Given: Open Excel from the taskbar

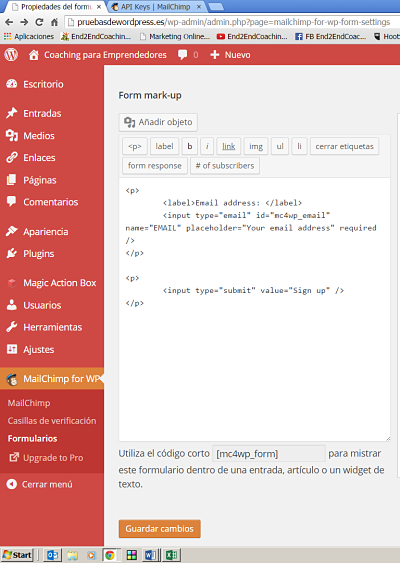Looking at the screenshot, I should (x=171, y=555).
